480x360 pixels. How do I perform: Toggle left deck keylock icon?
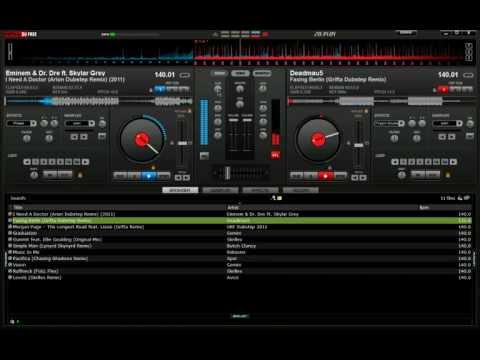click(x=189, y=111)
